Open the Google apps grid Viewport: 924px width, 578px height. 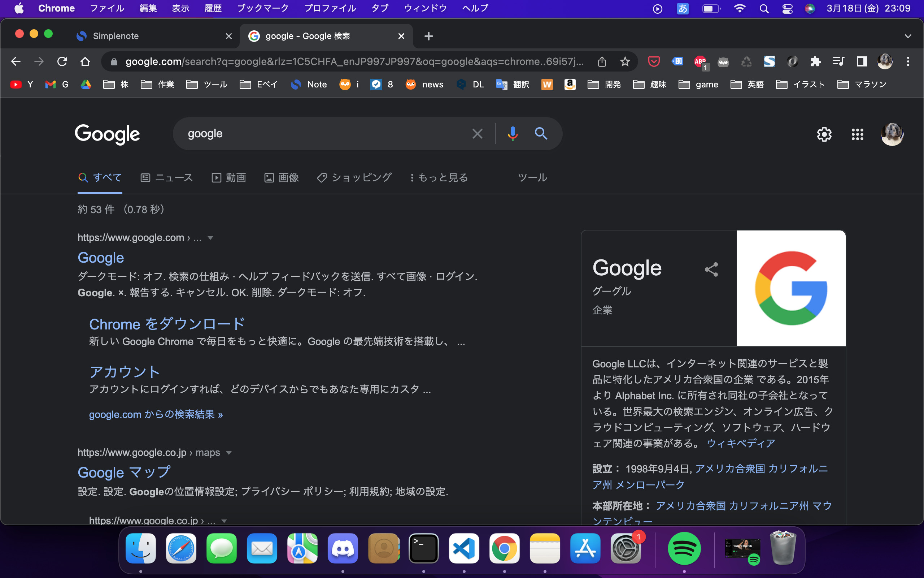click(858, 134)
